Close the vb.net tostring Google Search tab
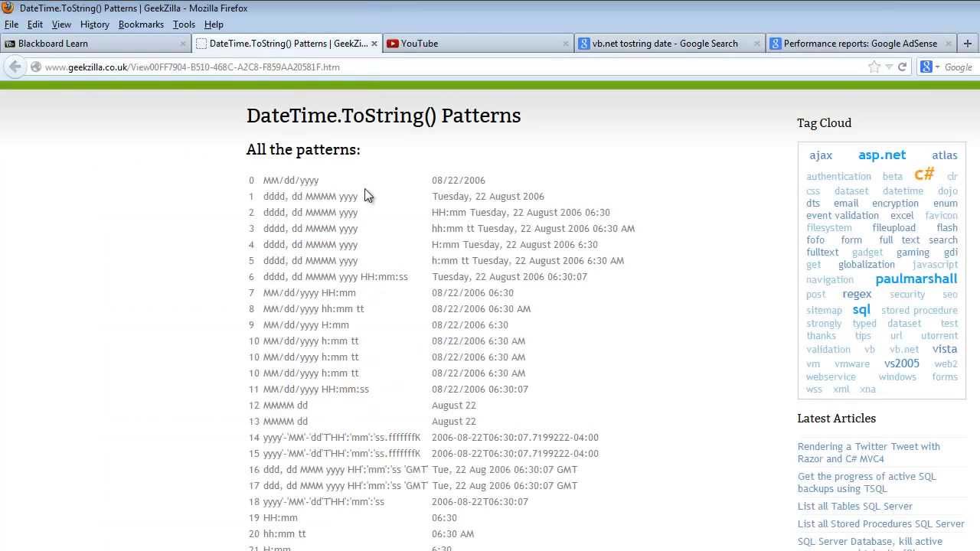This screenshot has width=980, height=551. [757, 44]
